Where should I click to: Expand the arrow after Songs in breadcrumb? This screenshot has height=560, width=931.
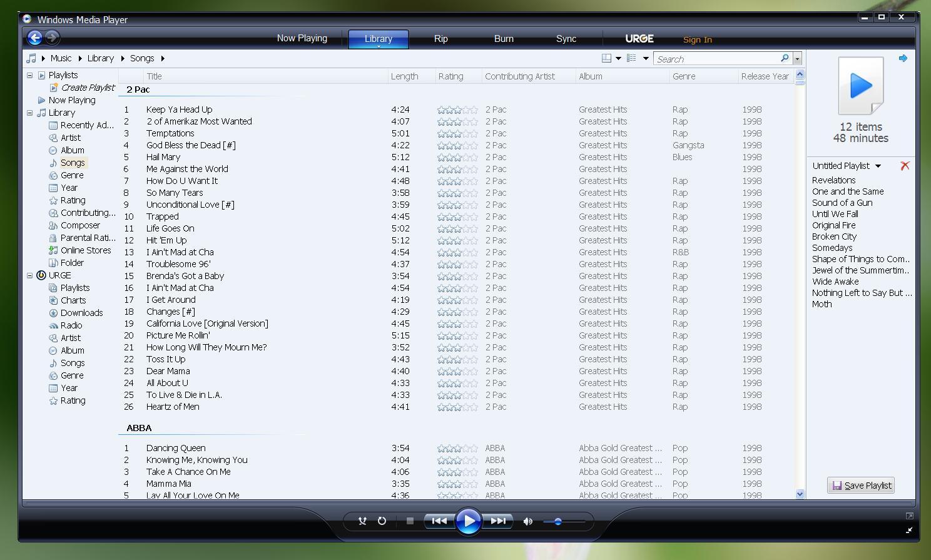(163, 58)
